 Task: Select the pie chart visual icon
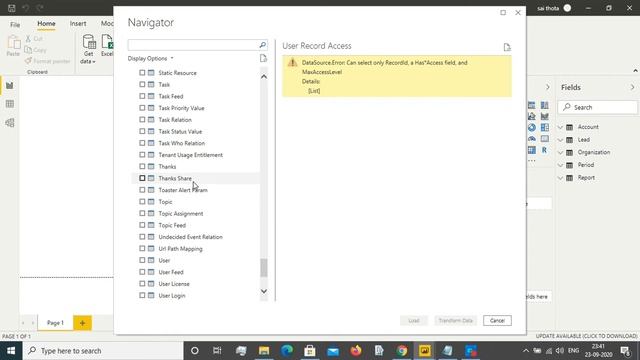(x=531, y=128)
